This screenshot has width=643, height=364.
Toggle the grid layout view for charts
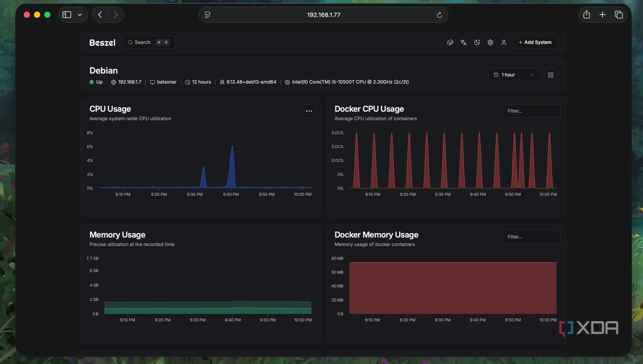551,75
